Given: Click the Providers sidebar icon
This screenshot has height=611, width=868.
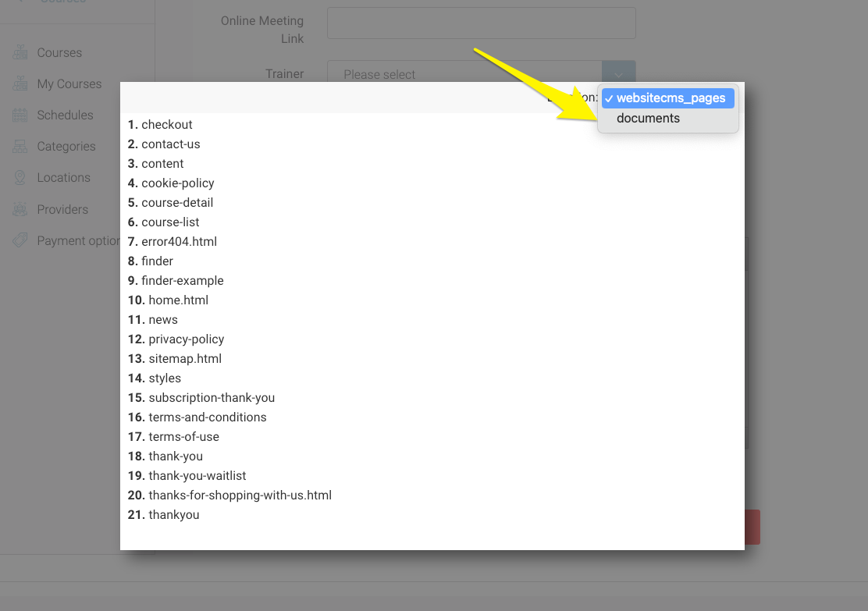Looking at the screenshot, I should click(20, 209).
